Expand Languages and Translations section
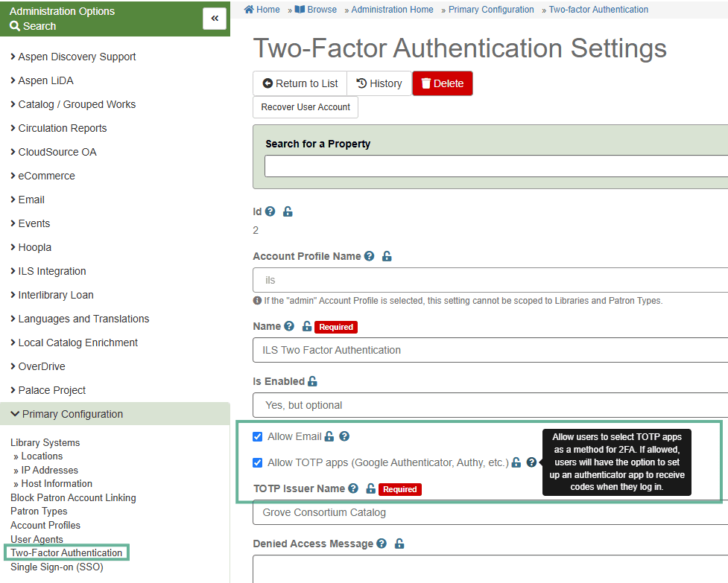This screenshot has width=728, height=583. (80, 319)
